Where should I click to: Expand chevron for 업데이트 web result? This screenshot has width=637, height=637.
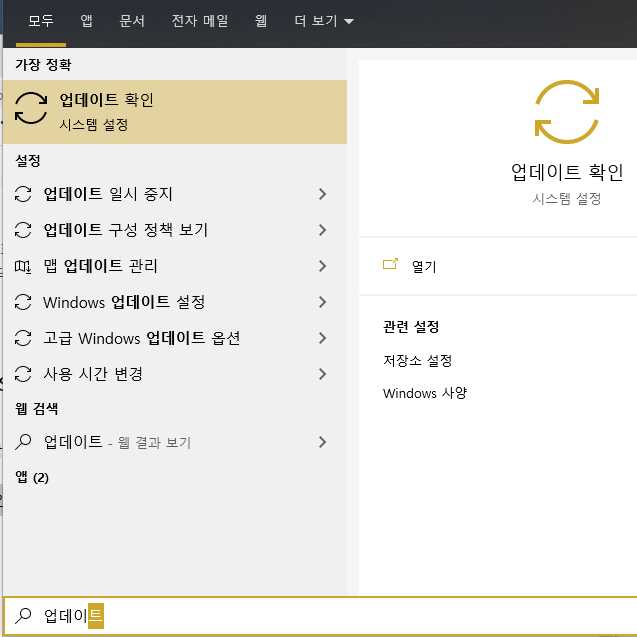pos(323,442)
